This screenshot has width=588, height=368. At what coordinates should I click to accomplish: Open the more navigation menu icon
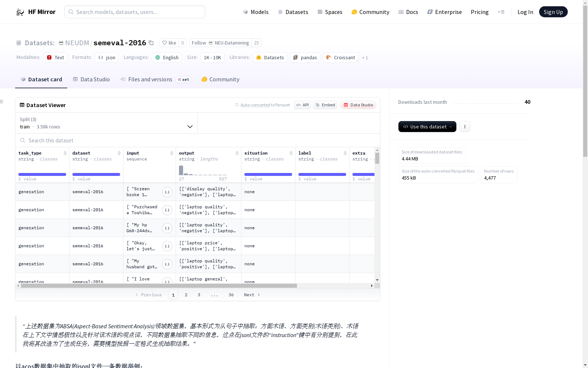501,12
